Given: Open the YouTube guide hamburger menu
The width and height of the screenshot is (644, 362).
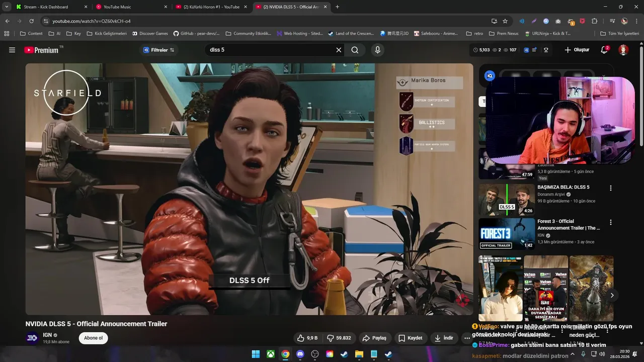Looking at the screenshot, I should [x=12, y=50].
